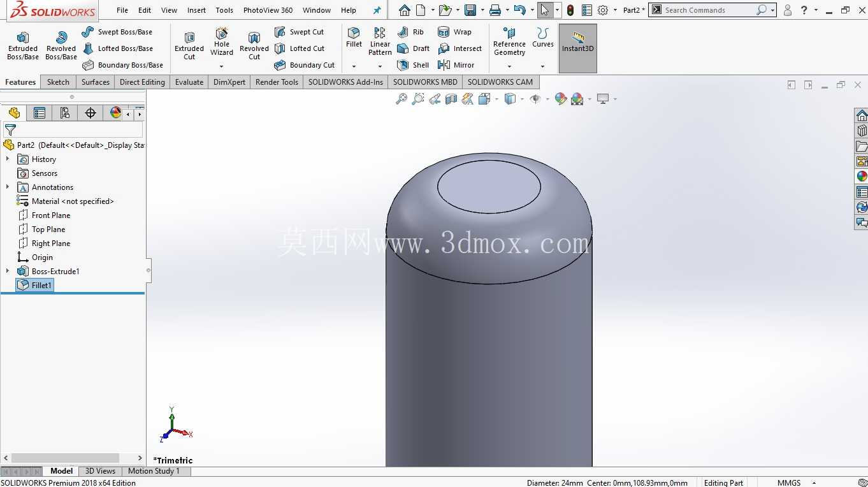Click the Save toolbar button
The image size is (868, 487).
470,10
